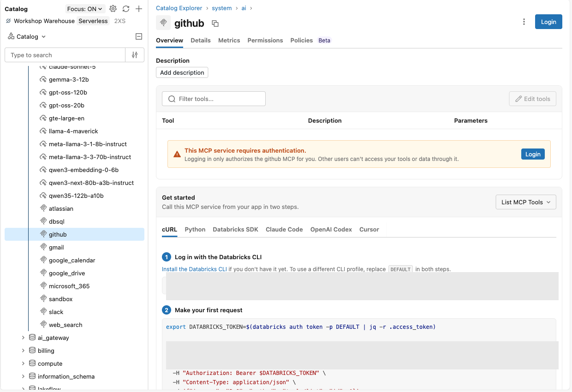Click the Edit tools button

[x=533, y=99]
